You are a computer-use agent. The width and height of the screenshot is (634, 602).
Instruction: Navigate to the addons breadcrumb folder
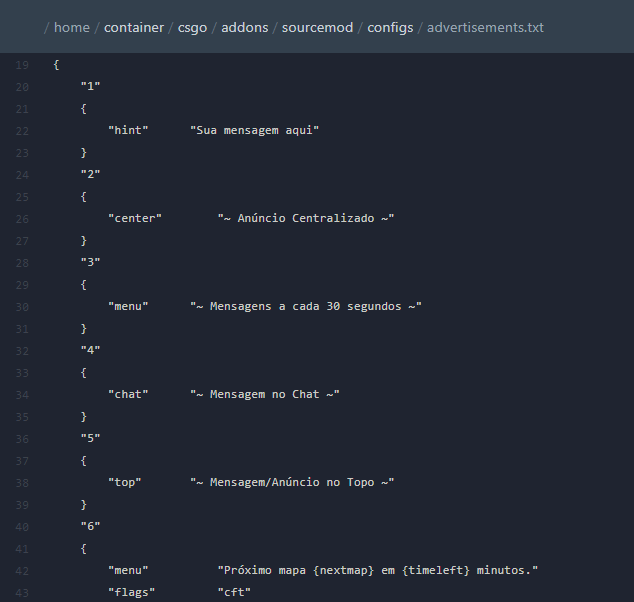click(245, 27)
